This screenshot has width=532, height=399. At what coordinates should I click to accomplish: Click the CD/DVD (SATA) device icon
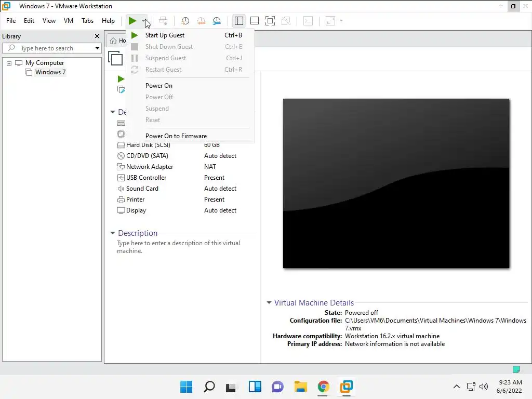(x=121, y=156)
